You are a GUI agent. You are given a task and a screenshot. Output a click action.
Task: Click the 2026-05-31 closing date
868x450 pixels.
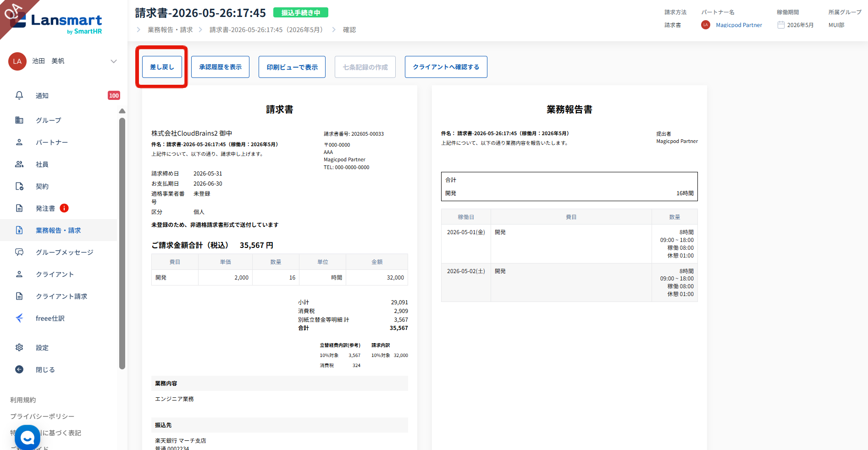[x=208, y=174]
